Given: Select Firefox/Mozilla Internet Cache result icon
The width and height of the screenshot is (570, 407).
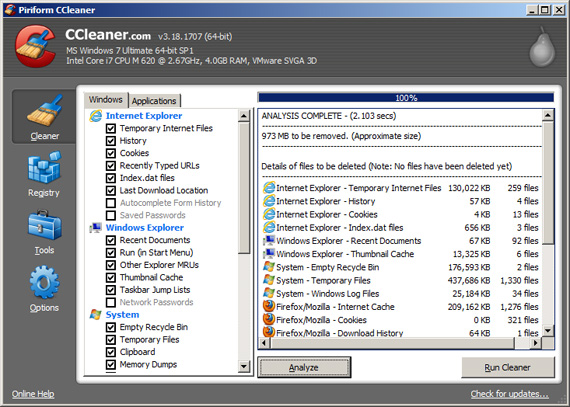Looking at the screenshot, I should [x=269, y=306].
